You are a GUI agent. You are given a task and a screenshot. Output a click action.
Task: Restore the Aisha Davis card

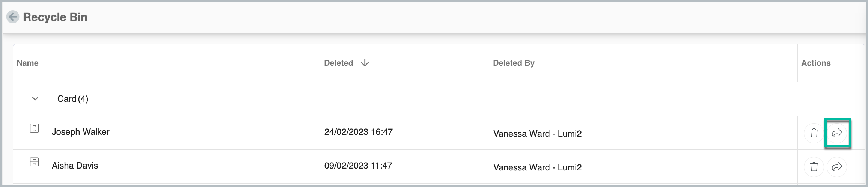[837, 167]
